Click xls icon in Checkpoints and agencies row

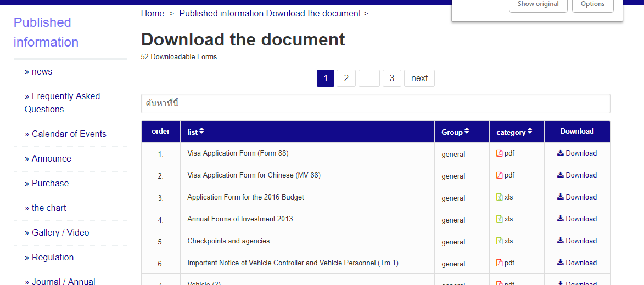tap(500, 241)
